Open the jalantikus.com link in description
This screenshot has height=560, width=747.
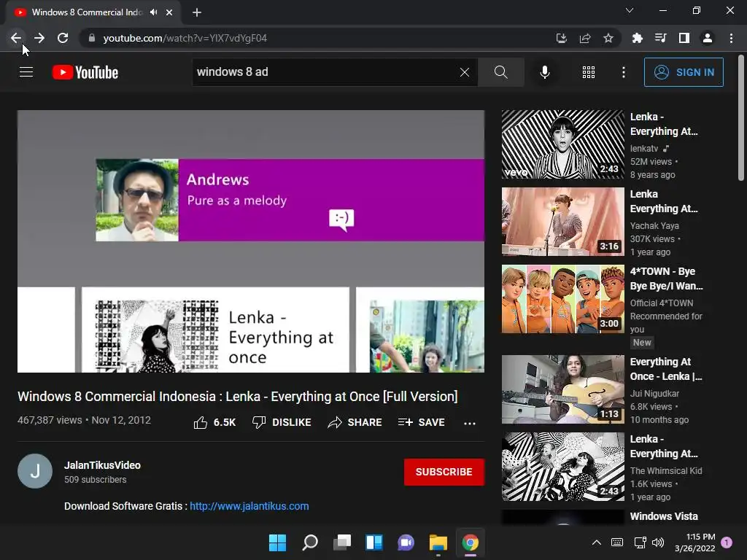pyautogui.click(x=249, y=506)
